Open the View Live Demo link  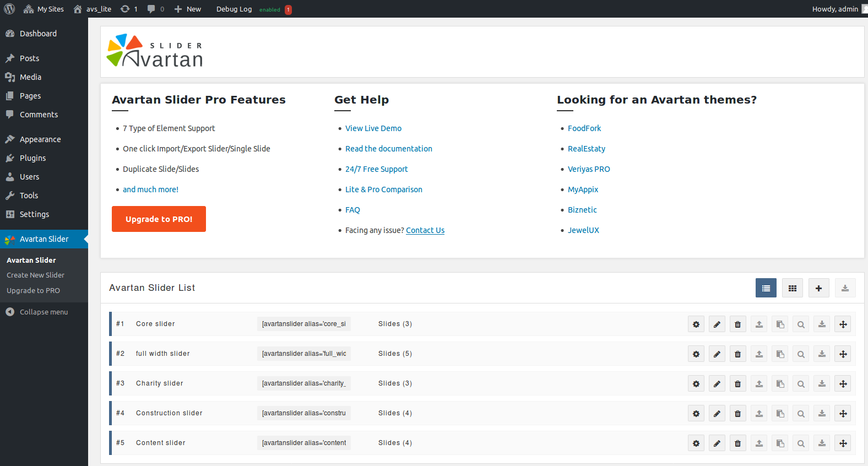click(x=373, y=128)
